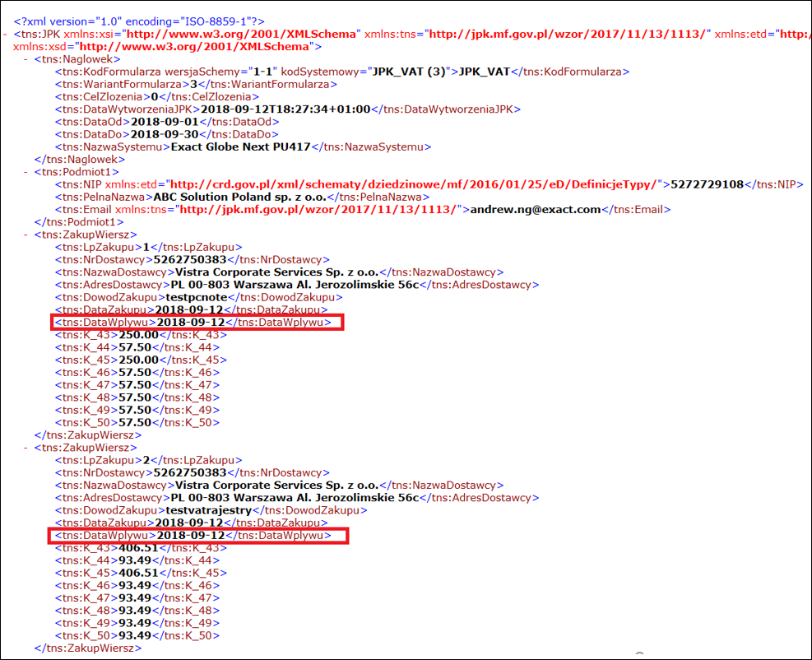Collapse the tns:Podmiot1 section
This screenshot has height=660, width=812.
click(x=27, y=172)
